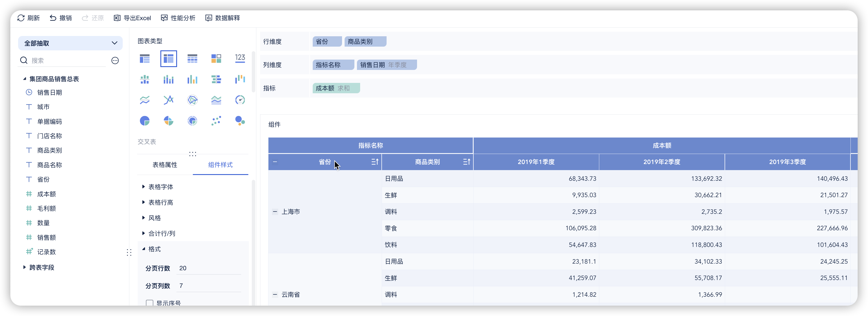Select the 单据编码 field

click(49, 121)
